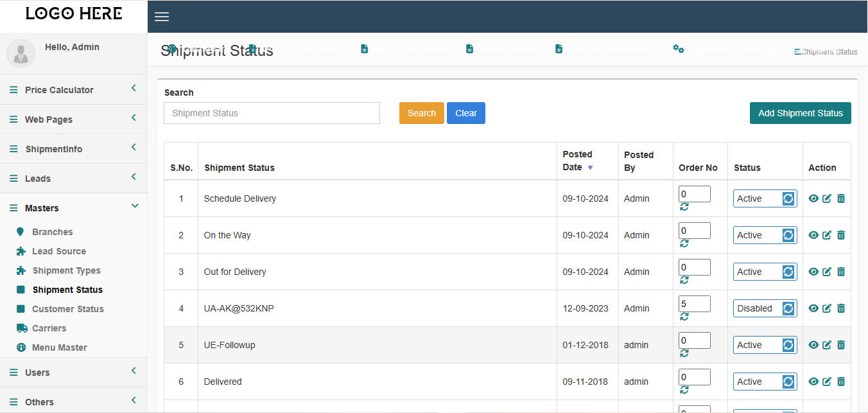
Task: Edit the UE-Followup shipment status
Action: point(827,345)
